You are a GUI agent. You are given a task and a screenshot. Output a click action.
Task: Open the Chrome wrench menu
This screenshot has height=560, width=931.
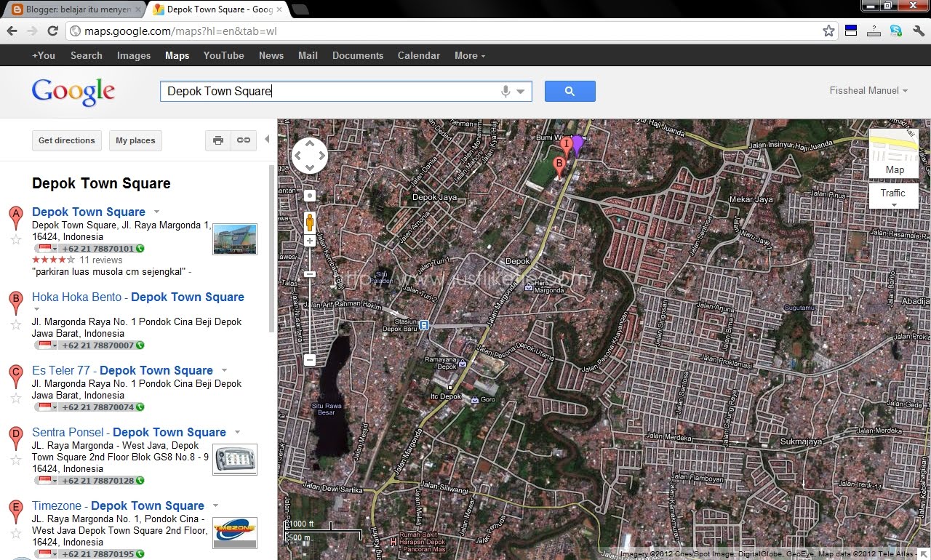pos(919,31)
